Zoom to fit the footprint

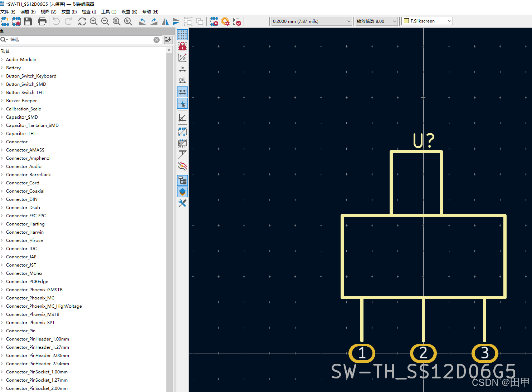point(117,21)
